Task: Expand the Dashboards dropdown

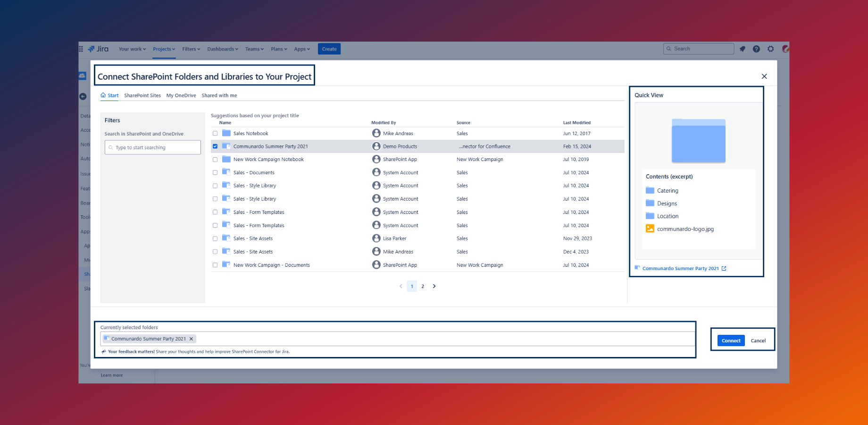Action: pos(223,49)
